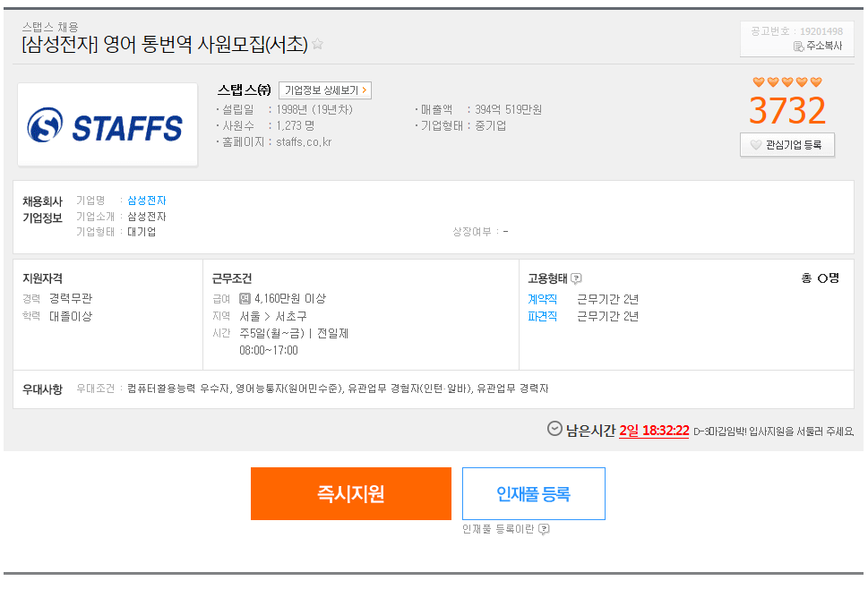Screen dimensions: 868x598
Task: Click the STAFFS company logo
Action: coord(107,125)
